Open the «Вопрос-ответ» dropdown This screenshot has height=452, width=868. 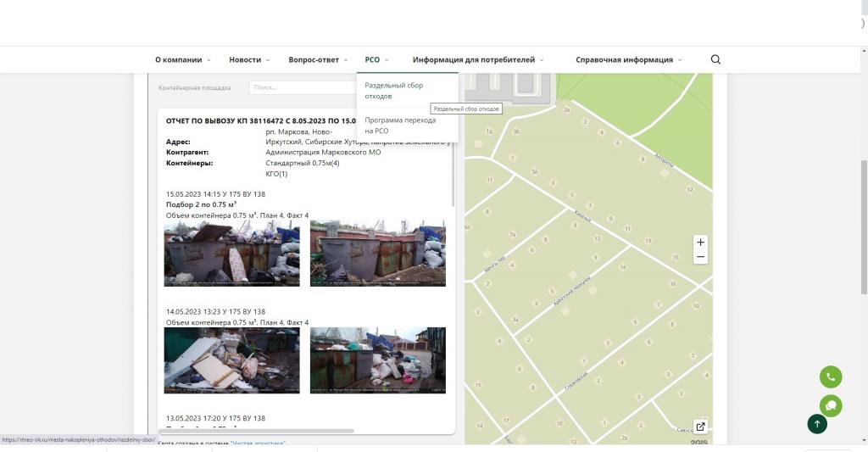coord(318,60)
